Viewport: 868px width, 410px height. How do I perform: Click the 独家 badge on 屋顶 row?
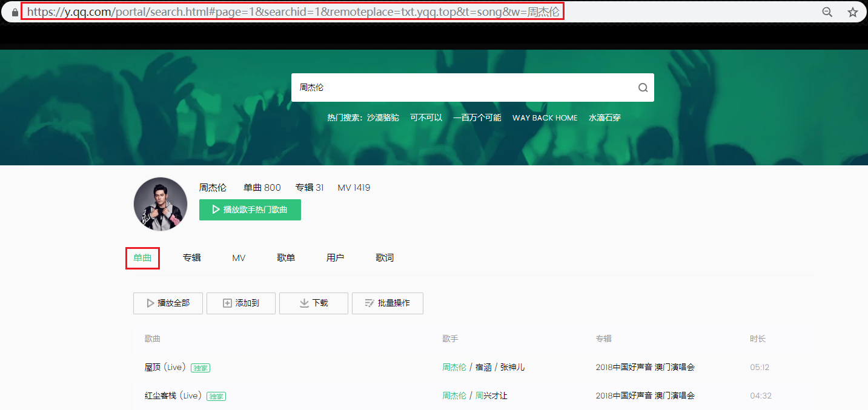[200, 368]
